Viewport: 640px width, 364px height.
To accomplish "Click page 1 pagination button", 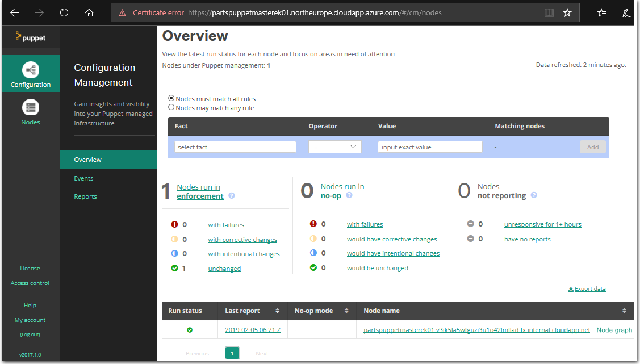I will tap(232, 353).
